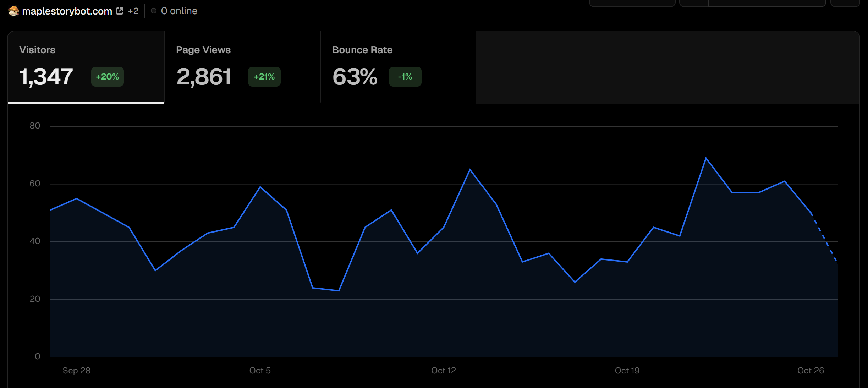Screen dimensions: 868x388
Task: Click the Oct 12 label on the chart axis
Action: pos(443,371)
